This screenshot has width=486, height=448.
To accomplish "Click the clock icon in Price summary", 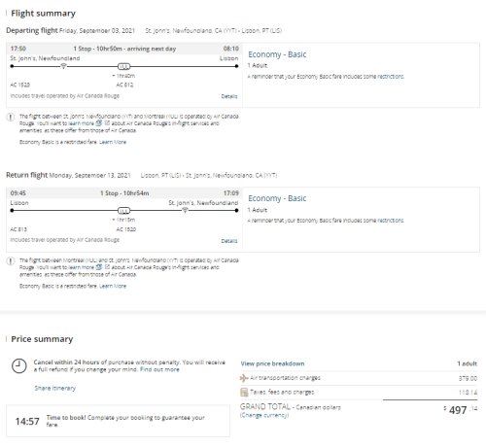I will click(19, 366).
